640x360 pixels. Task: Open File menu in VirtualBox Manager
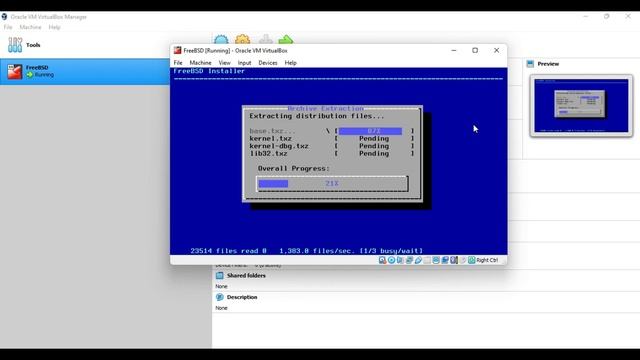point(8,27)
